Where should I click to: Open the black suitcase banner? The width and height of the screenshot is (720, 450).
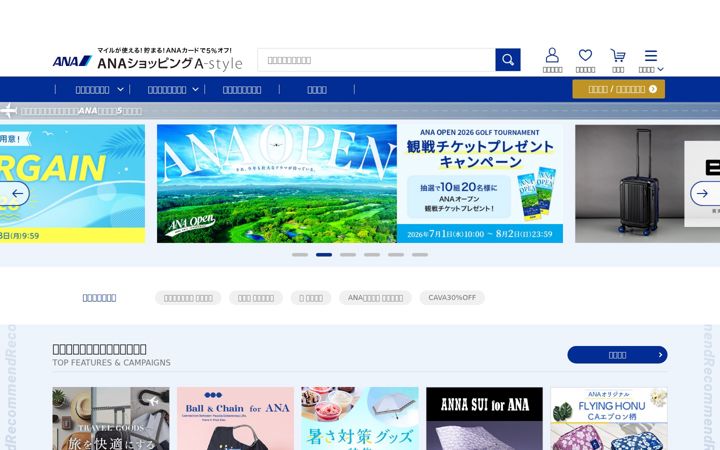click(647, 183)
